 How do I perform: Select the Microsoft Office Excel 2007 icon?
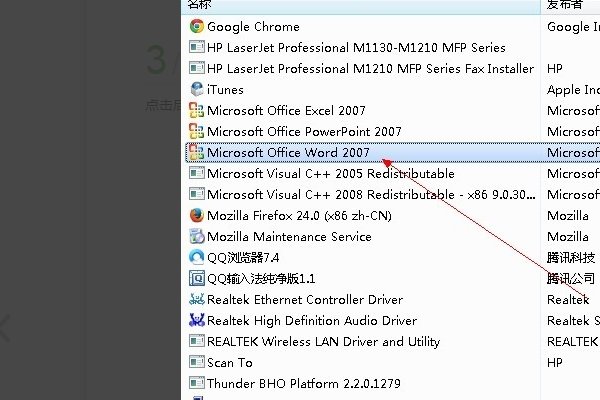point(196,111)
